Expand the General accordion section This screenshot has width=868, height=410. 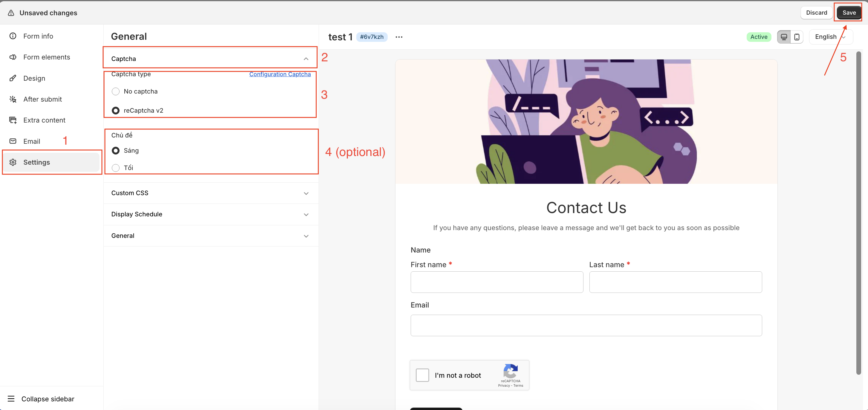211,236
